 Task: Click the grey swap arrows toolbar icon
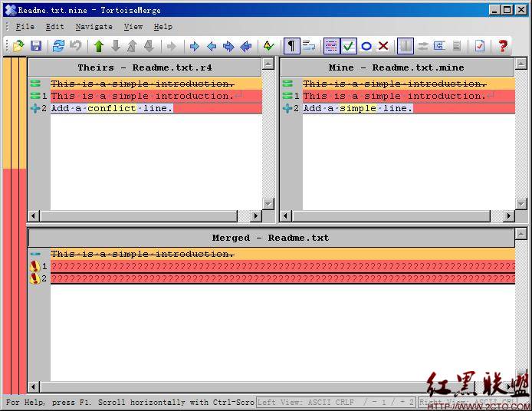click(x=422, y=46)
